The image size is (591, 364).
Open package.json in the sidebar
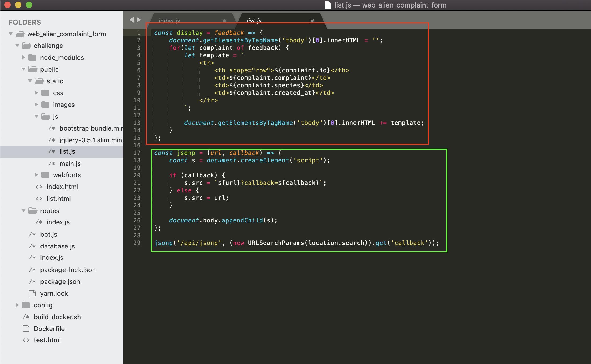(60, 281)
